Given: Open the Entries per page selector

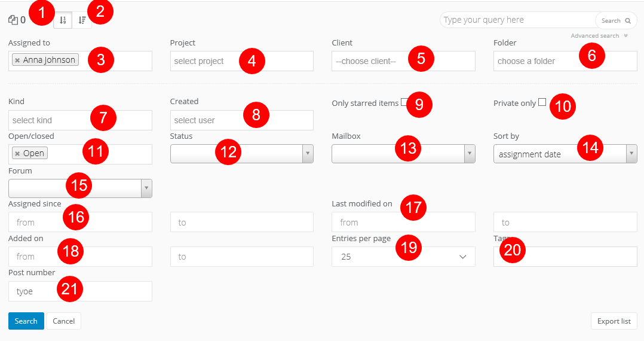Looking at the screenshot, I should pos(403,257).
